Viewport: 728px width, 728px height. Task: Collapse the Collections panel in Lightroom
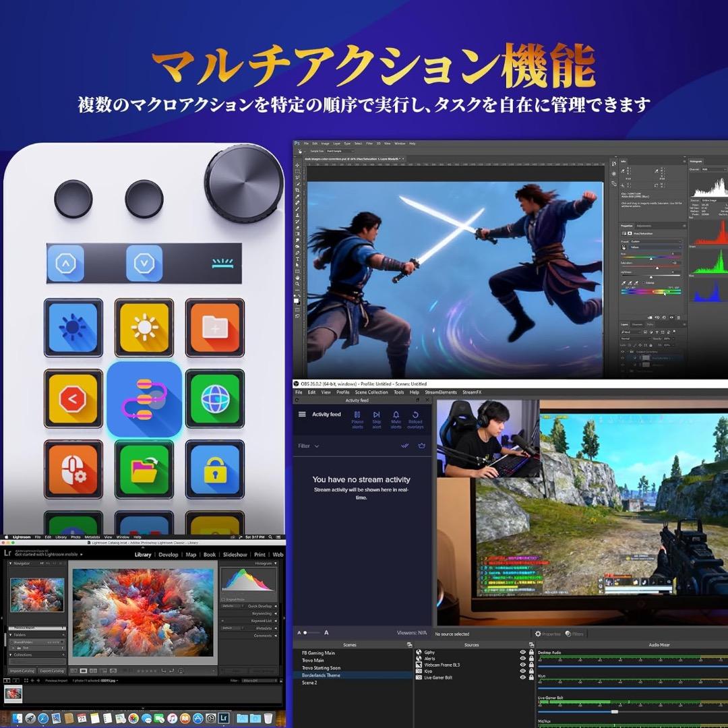pyautogui.click(x=11, y=655)
